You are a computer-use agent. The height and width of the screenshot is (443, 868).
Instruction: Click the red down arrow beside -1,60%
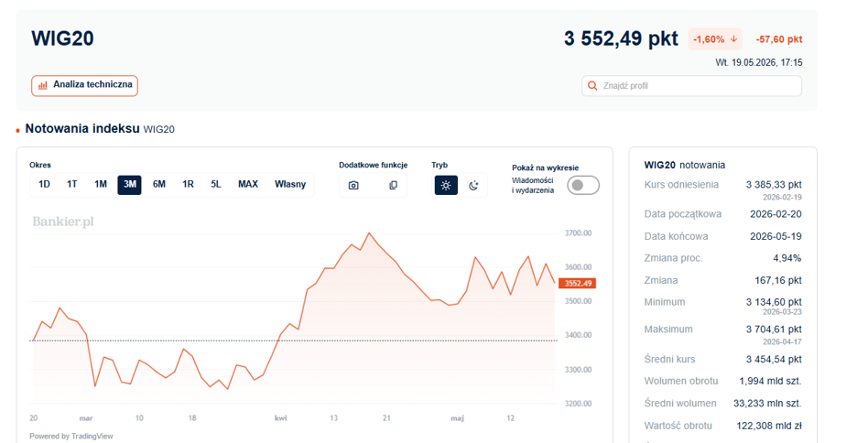734,39
